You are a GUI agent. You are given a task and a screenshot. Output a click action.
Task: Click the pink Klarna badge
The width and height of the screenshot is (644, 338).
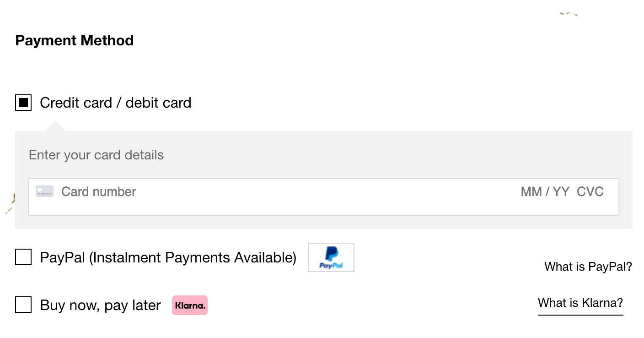coord(190,305)
